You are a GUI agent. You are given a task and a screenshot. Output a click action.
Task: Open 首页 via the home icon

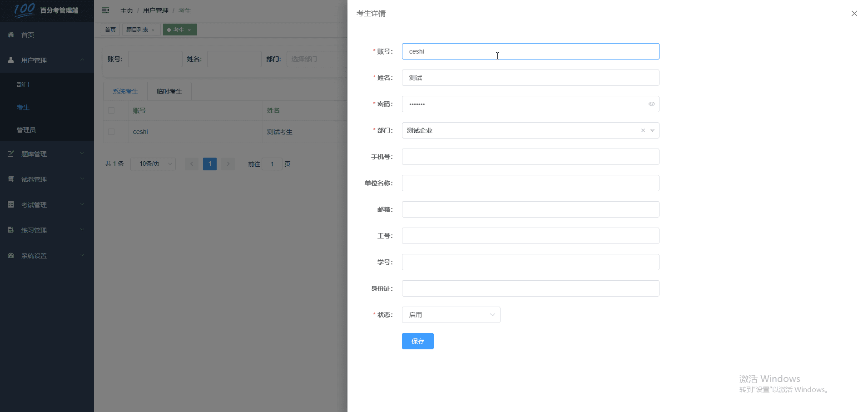click(10, 34)
